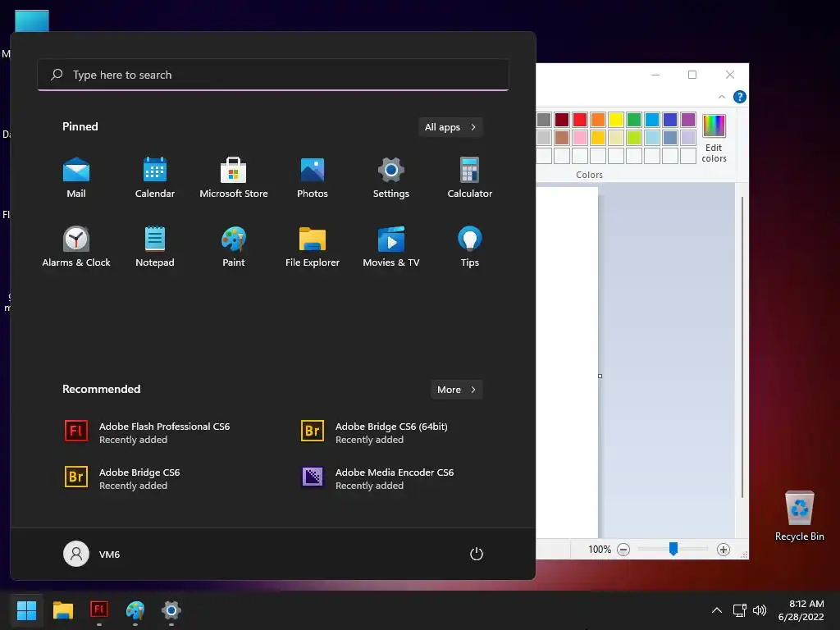
Task: Open Paint help icon
Action: point(739,97)
